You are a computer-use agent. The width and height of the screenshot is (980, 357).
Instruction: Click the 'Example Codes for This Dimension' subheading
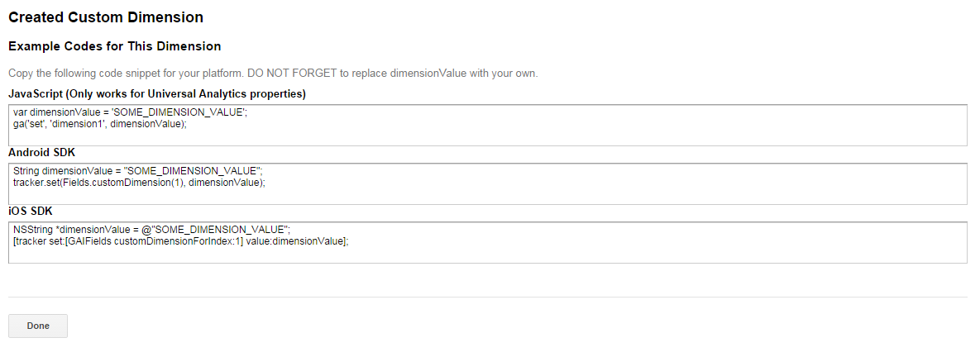pyautogui.click(x=114, y=47)
